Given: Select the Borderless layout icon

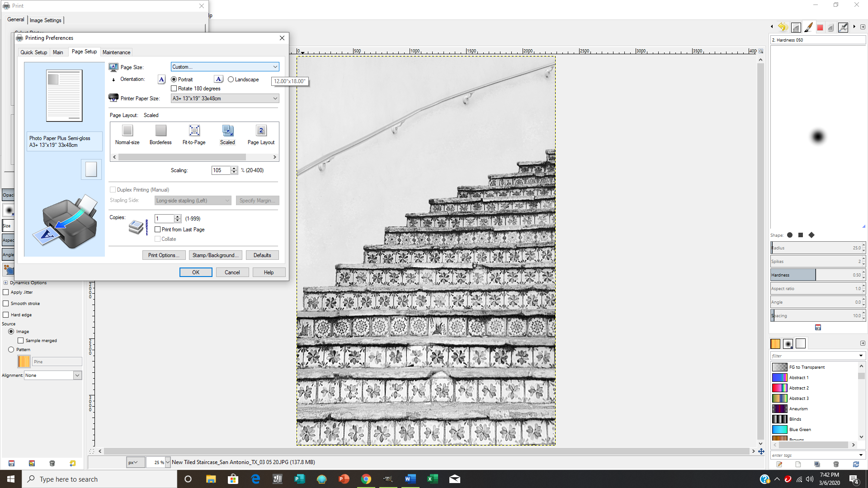Looking at the screenshot, I should (x=160, y=135).
